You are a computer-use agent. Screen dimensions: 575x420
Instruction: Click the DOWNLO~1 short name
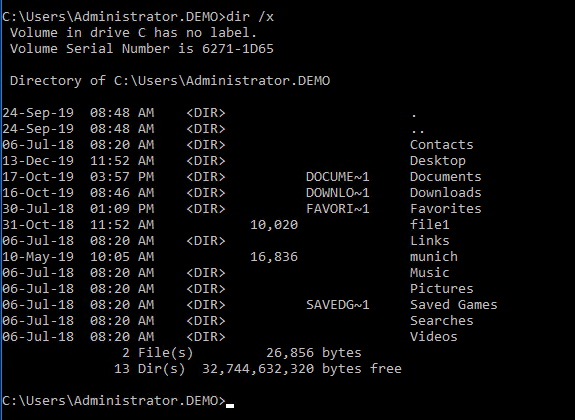click(x=337, y=193)
